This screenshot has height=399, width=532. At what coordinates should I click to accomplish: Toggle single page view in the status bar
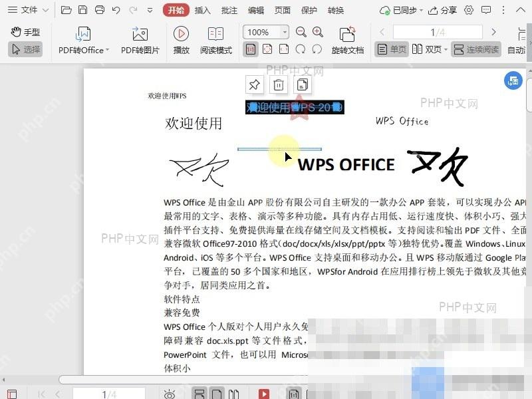point(217,394)
